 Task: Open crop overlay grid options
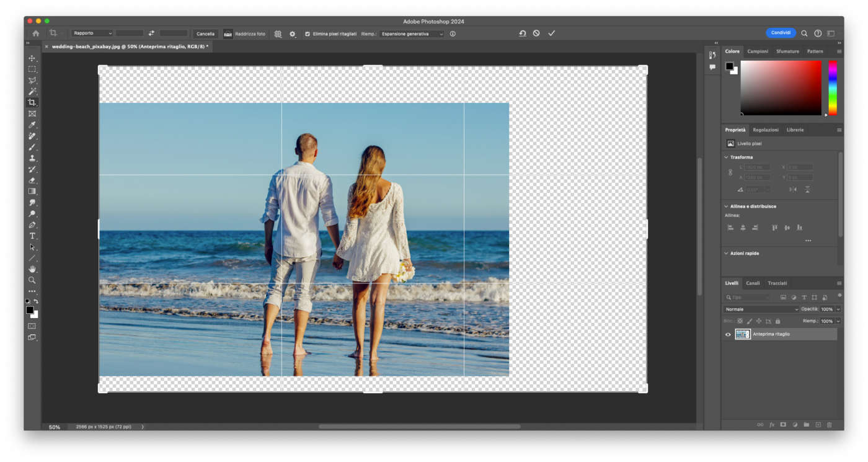click(278, 33)
